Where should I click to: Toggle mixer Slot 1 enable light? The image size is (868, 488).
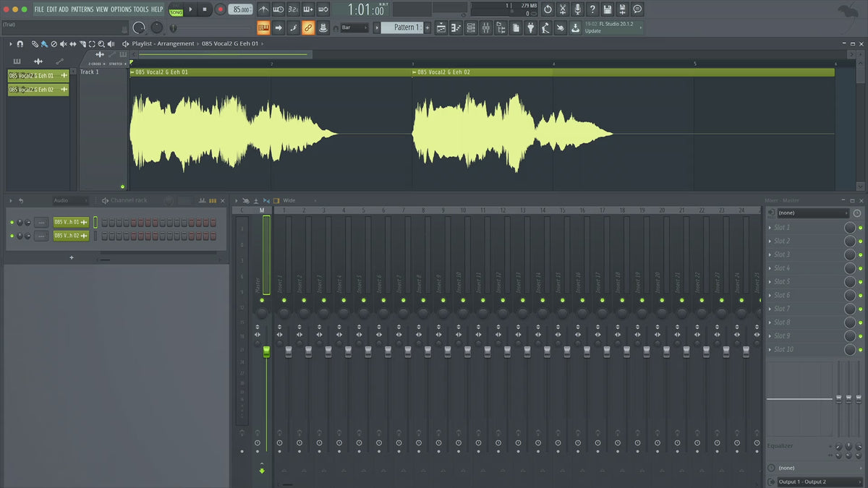pos(860,228)
